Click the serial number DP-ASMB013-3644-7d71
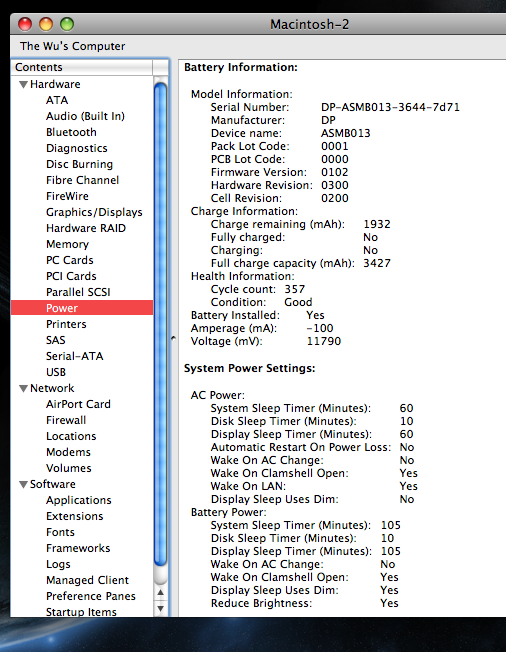 [390, 107]
